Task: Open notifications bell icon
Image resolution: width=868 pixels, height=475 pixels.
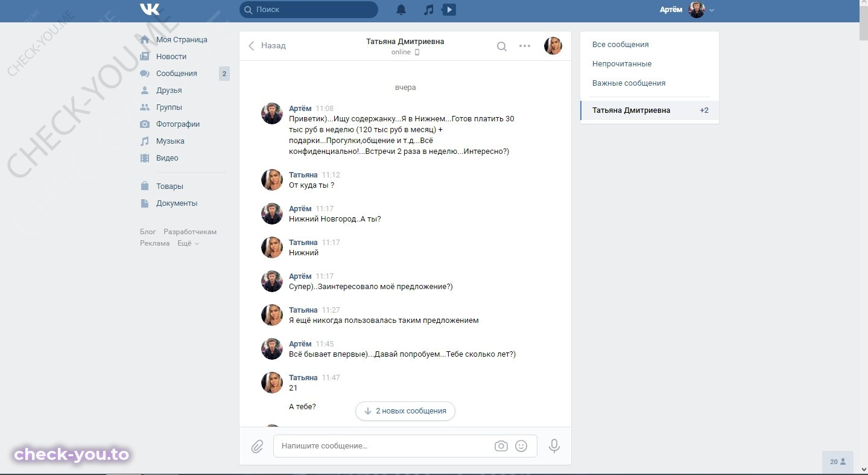Action: pos(401,10)
